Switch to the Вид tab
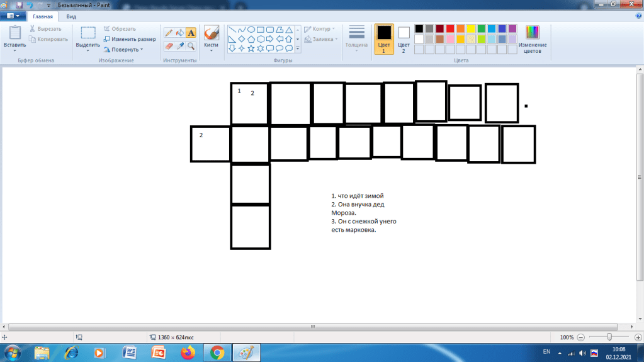The height and width of the screenshot is (362, 644). 71,17
